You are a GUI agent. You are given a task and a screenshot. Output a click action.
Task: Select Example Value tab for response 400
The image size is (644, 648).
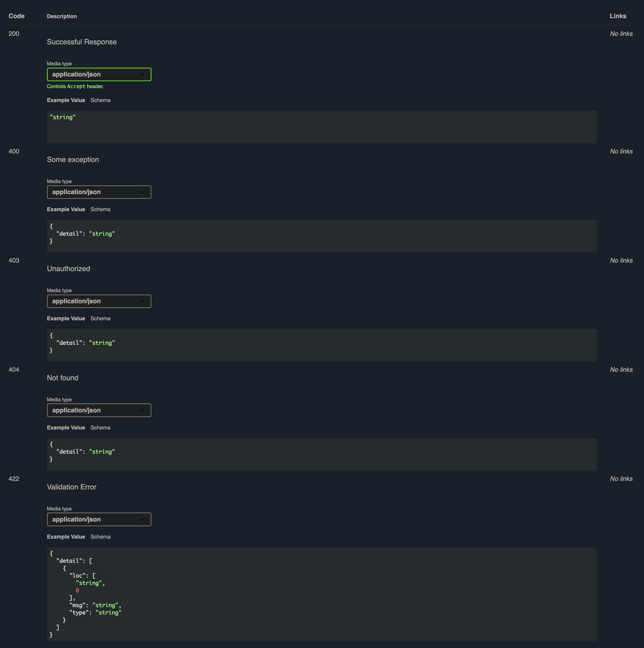click(66, 209)
